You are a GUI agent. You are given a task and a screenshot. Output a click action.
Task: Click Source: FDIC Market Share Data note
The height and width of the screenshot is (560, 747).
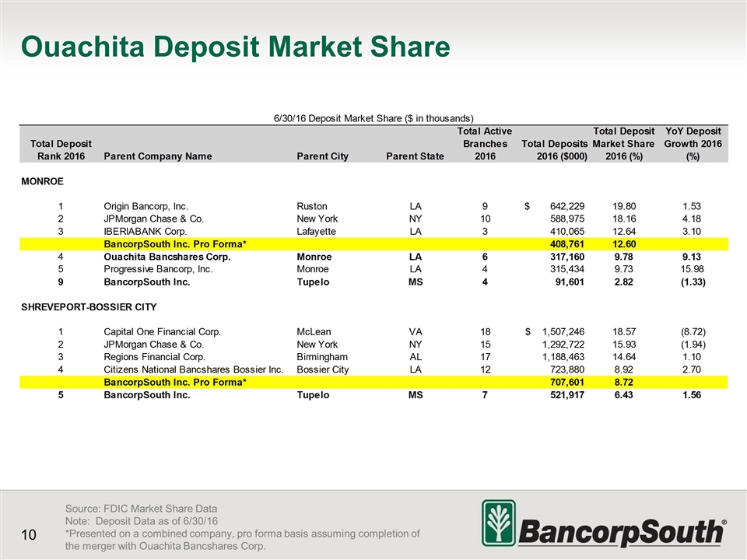pyautogui.click(x=141, y=509)
